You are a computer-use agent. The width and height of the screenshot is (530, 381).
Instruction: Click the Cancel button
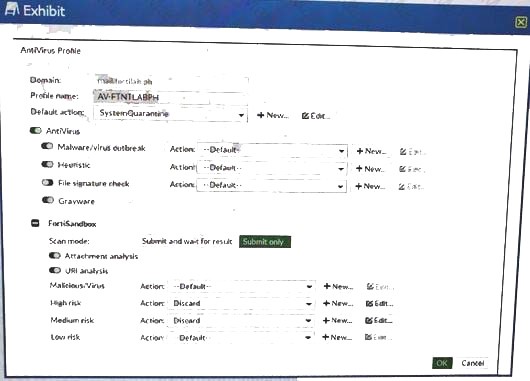pos(473,363)
